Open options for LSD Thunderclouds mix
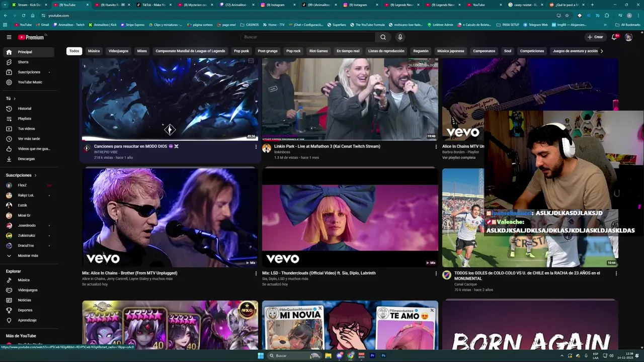Screen dimensions: 644x362 [436, 274]
